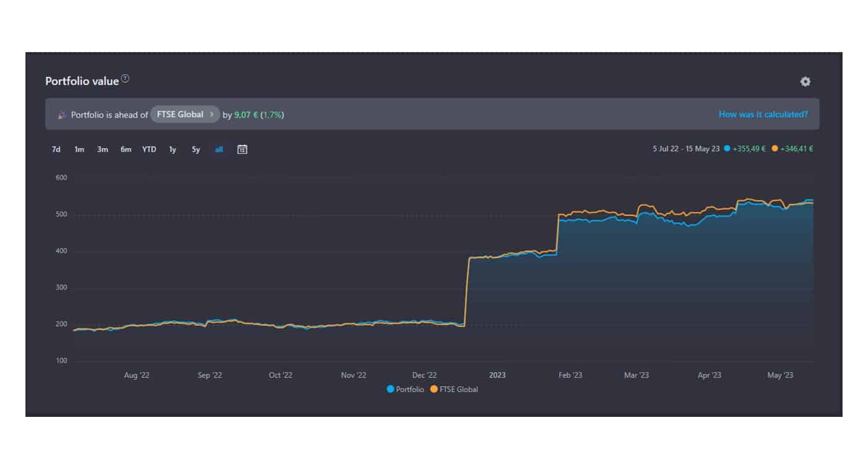Select the 7d time range
868x469 pixels.
(x=56, y=150)
